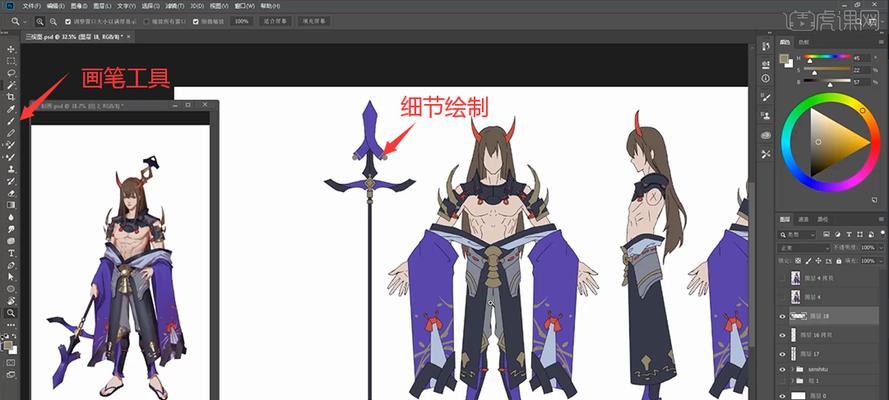Open the Layers panel flyout menu
Screen dimensions: 889x400
pyautogui.click(x=879, y=219)
